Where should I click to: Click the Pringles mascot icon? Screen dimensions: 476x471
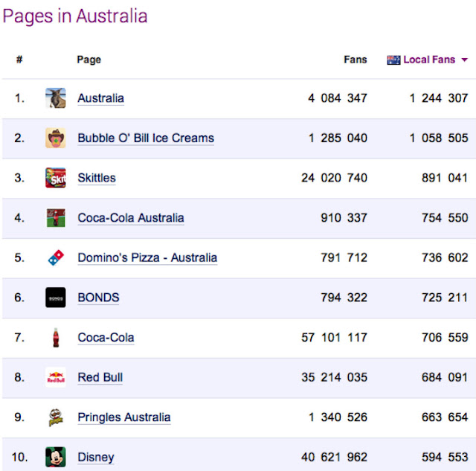point(55,417)
